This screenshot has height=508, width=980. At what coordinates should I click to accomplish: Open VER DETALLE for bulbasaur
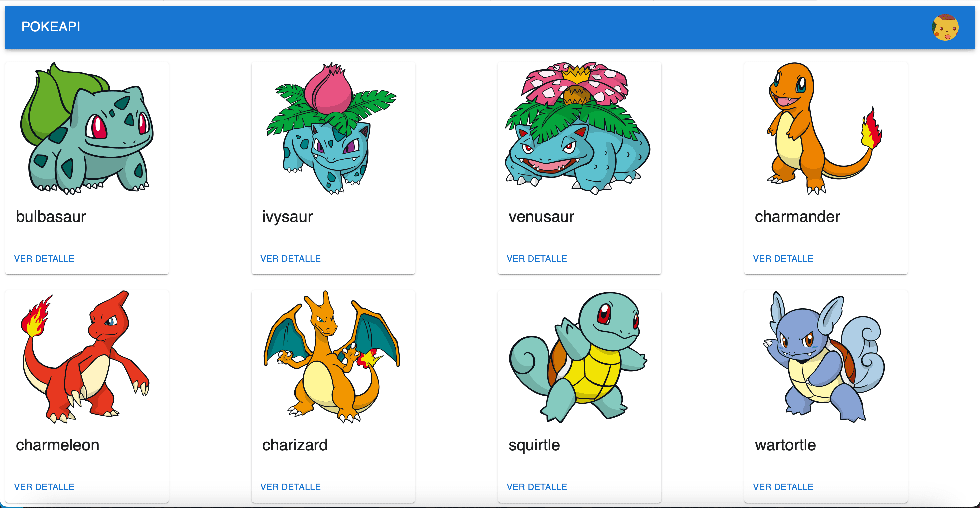point(44,258)
